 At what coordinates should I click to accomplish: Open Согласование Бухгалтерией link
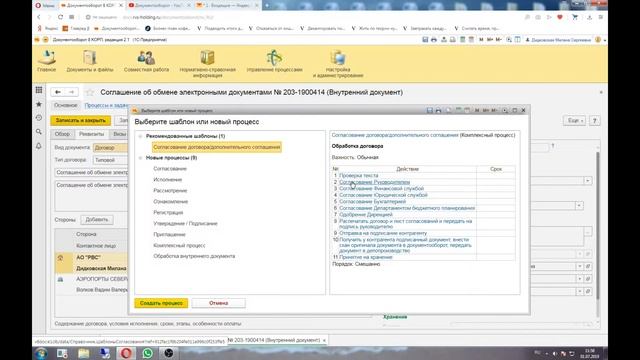[372, 202]
